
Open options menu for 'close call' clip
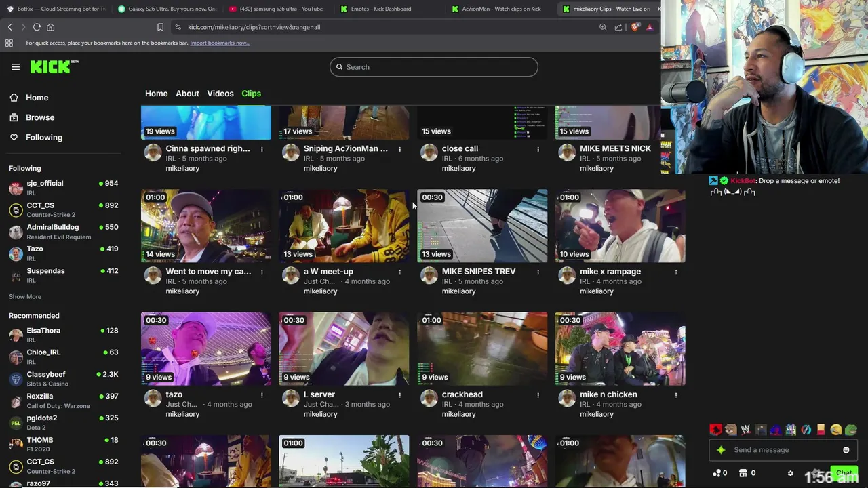click(538, 149)
